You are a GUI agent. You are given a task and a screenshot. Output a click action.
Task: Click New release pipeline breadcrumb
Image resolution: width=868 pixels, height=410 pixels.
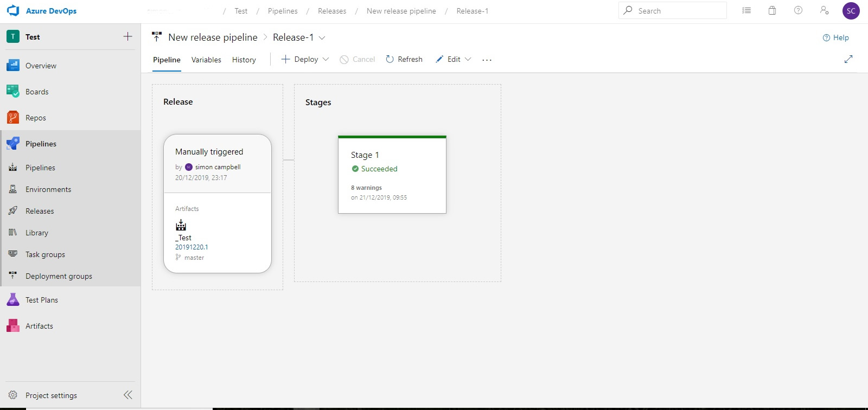[x=401, y=11]
